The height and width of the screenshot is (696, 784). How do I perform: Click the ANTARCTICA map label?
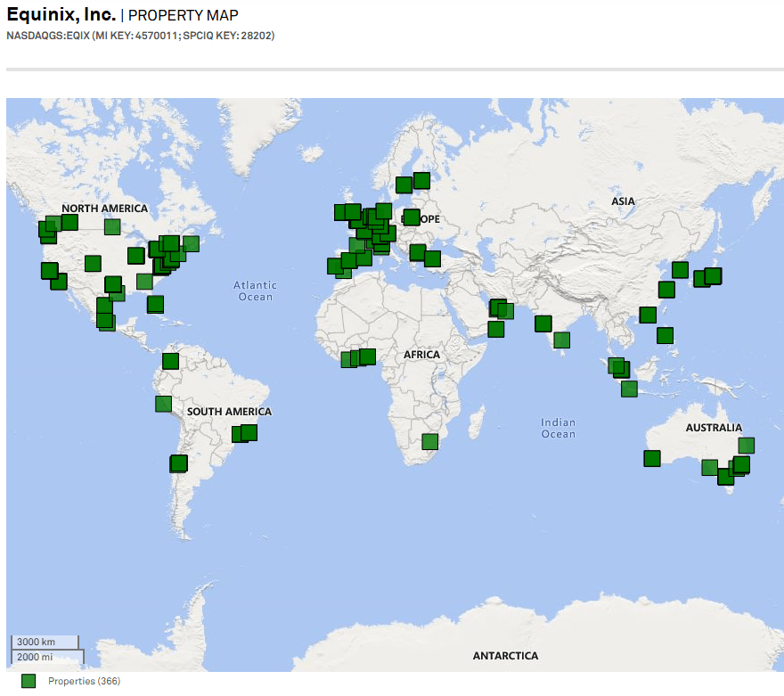505,656
